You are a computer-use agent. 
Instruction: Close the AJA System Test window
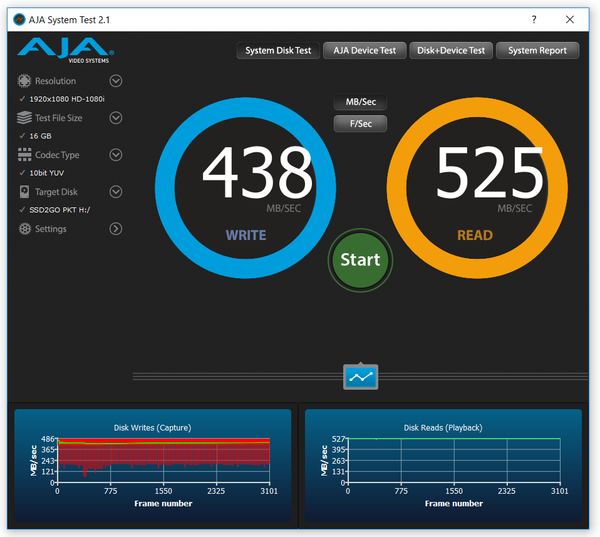570,20
